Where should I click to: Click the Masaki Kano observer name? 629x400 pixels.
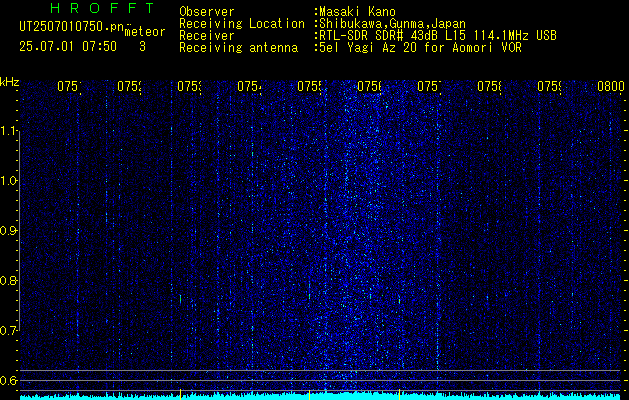click(357, 12)
